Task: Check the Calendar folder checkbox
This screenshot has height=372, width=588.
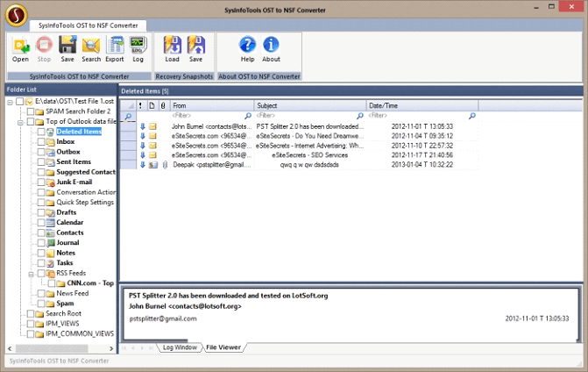Action: 41,223
